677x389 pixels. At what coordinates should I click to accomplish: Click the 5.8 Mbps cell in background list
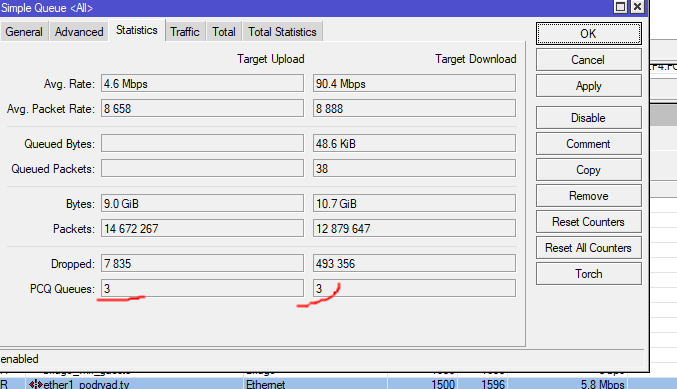click(602, 384)
